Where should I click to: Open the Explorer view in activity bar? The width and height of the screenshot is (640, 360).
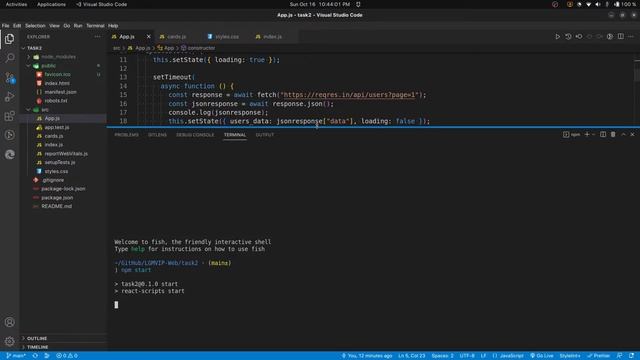(x=9, y=39)
